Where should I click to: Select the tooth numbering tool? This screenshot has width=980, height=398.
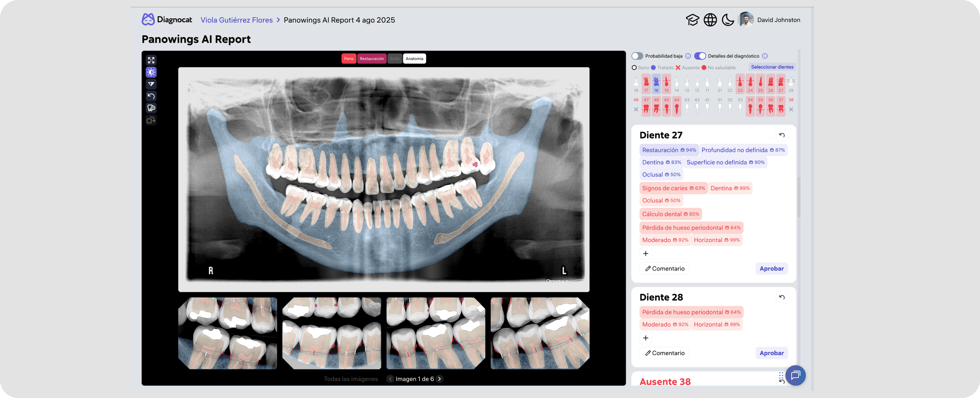click(151, 108)
